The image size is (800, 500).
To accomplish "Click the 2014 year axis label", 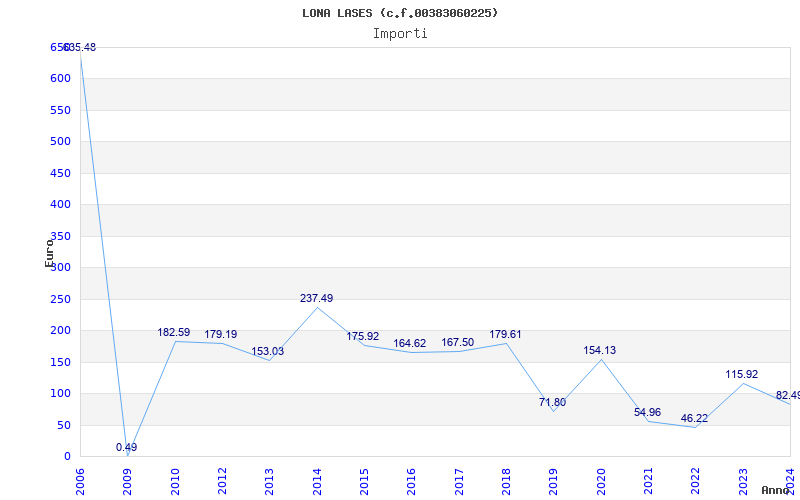I will tap(317, 482).
